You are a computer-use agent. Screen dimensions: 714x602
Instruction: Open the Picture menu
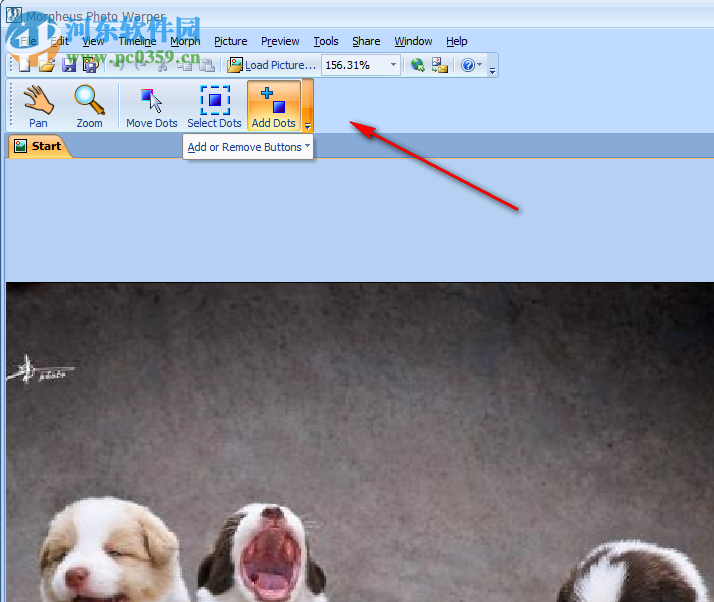(x=231, y=41)
